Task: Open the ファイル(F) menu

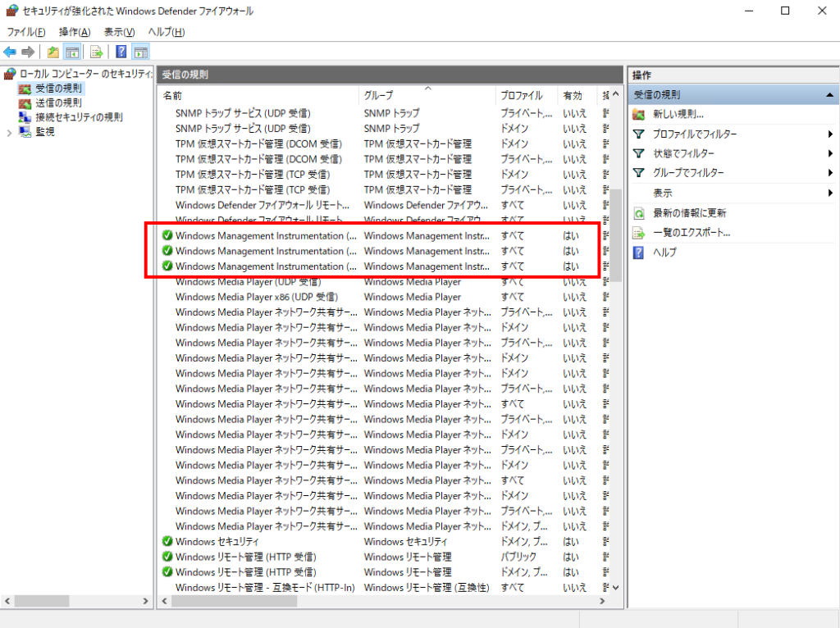Action: click(26, 32)
